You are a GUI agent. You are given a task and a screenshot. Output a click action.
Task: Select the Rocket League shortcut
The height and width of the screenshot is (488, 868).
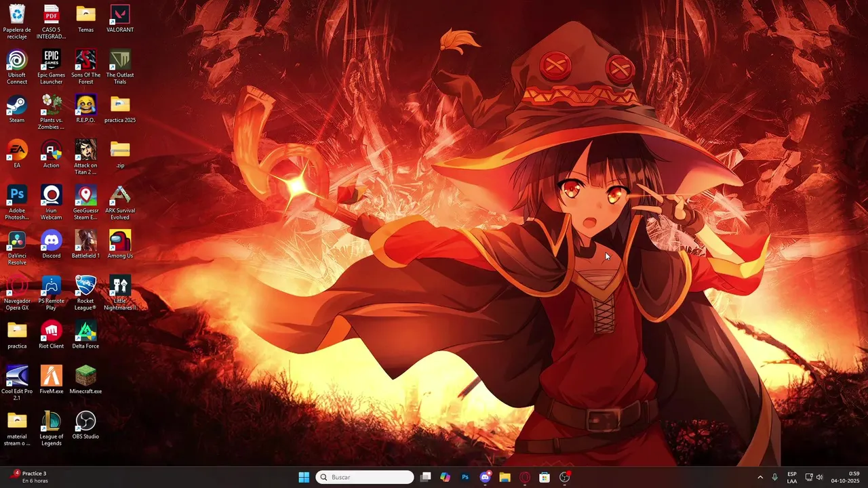tap(85, 292)
